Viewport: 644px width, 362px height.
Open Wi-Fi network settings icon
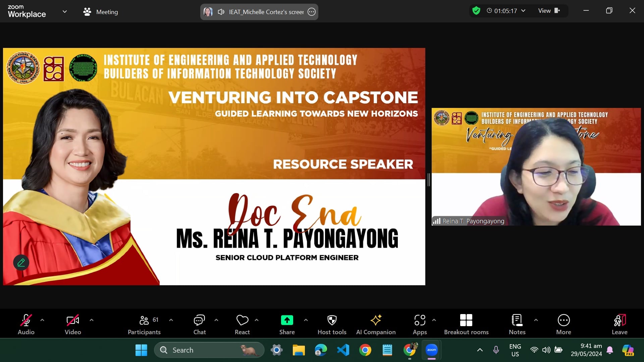[x=534, y=350]
